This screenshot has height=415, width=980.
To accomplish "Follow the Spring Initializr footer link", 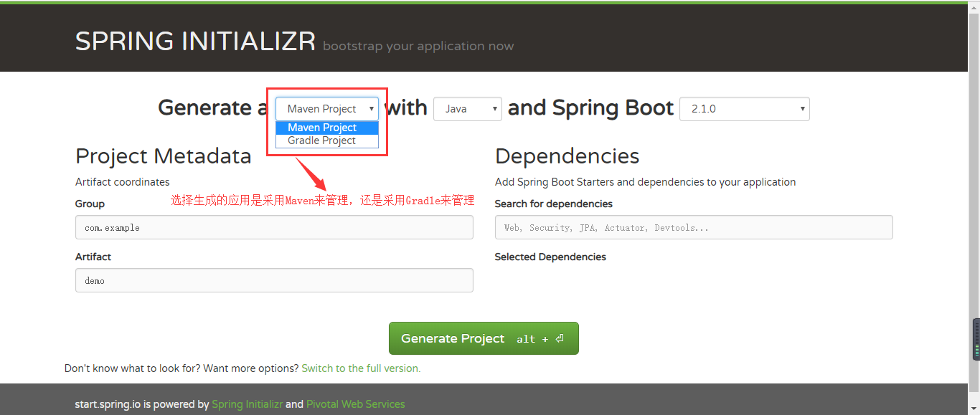I will coord(247,404).
